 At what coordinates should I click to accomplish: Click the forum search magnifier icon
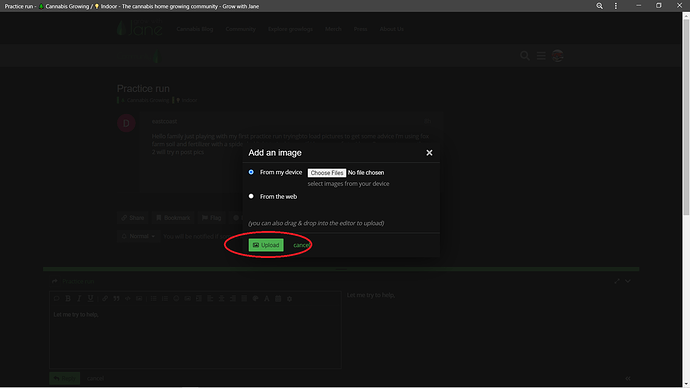525,56
